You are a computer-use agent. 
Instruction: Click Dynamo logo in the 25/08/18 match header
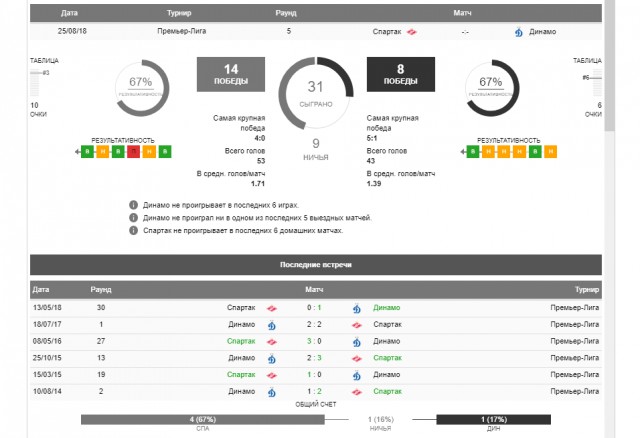pos(518,31)
